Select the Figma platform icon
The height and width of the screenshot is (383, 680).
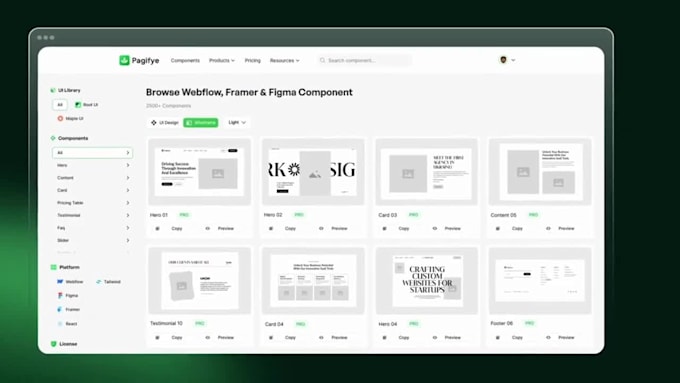click(60, 295)
